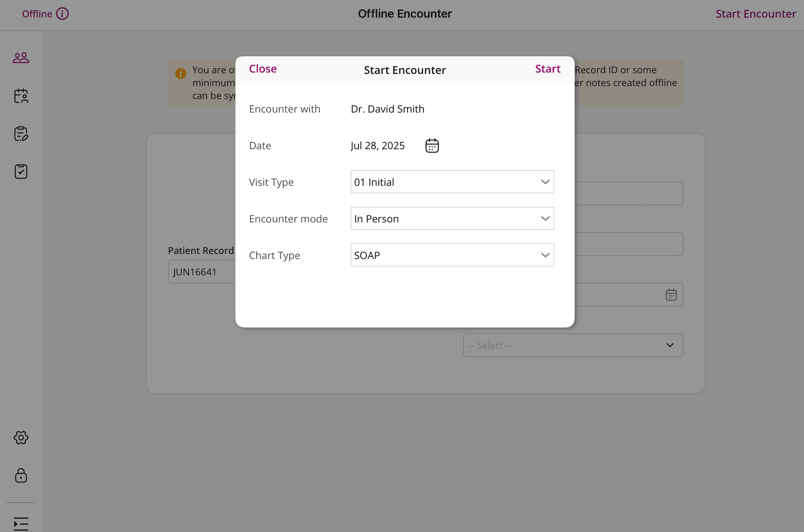The image size is (804, 532).
Task: Open the tasks clipboard sidebar icon
Action: 21,172
